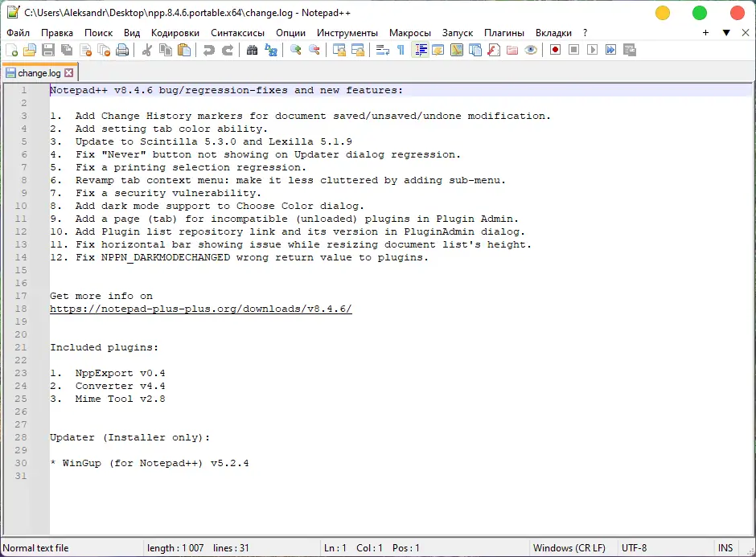Toggle the Monitoring eye icon
Screen dimensions: 756x557
click(531, 50)
